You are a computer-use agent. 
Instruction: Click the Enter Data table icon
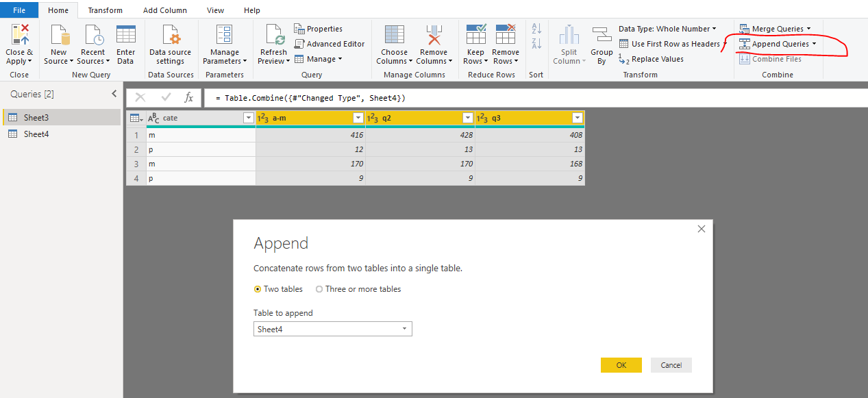(126, 34)
